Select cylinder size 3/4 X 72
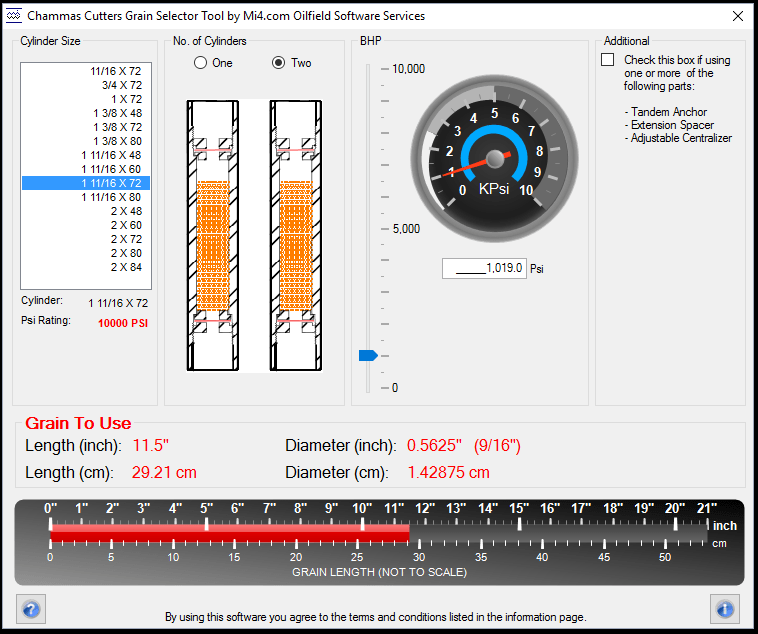This screenshot has height=634, width=758. click(86, 85)
